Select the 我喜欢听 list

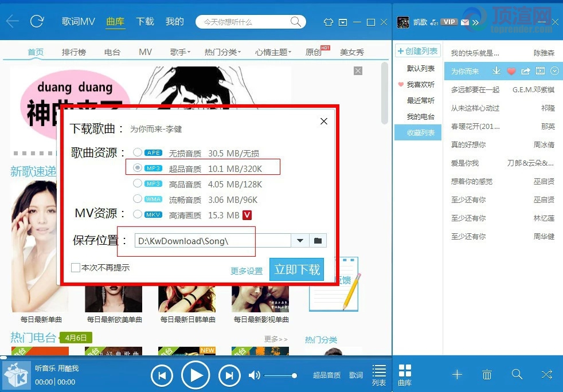click(x=420, y=84)
